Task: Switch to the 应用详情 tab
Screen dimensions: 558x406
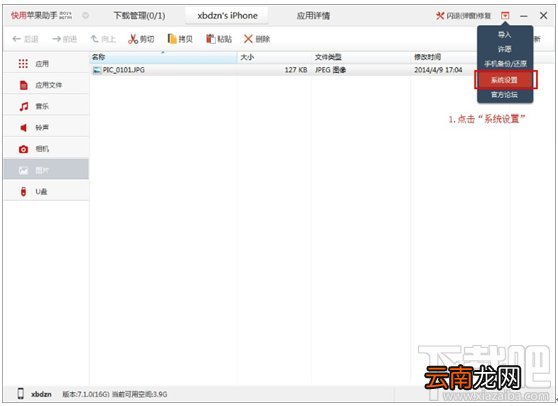Action: point(314,16)
